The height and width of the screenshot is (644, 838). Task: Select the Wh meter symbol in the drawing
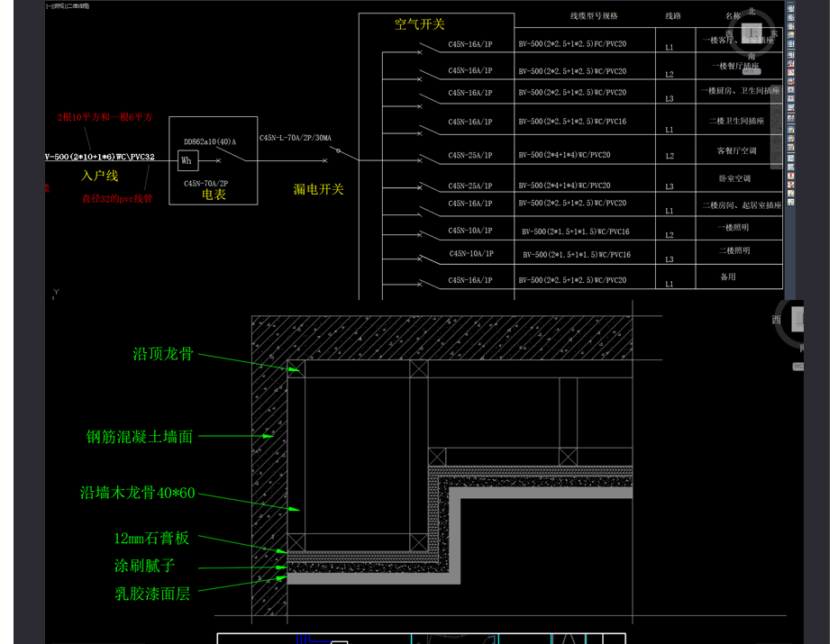click(x=187, y=160)
